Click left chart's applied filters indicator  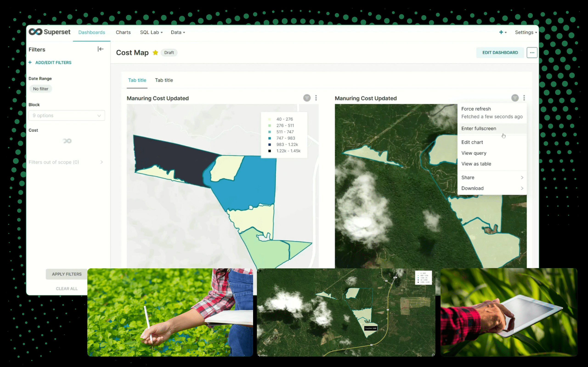pyautogui.click(x=307, y=98)
